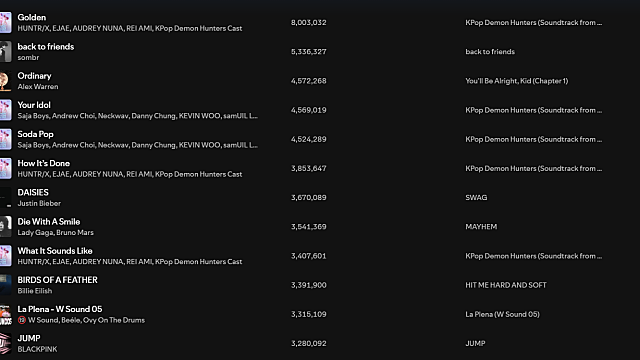Open the song title Golden
The width and height of the screenshot is (640, 360).
tap(31, 18)
